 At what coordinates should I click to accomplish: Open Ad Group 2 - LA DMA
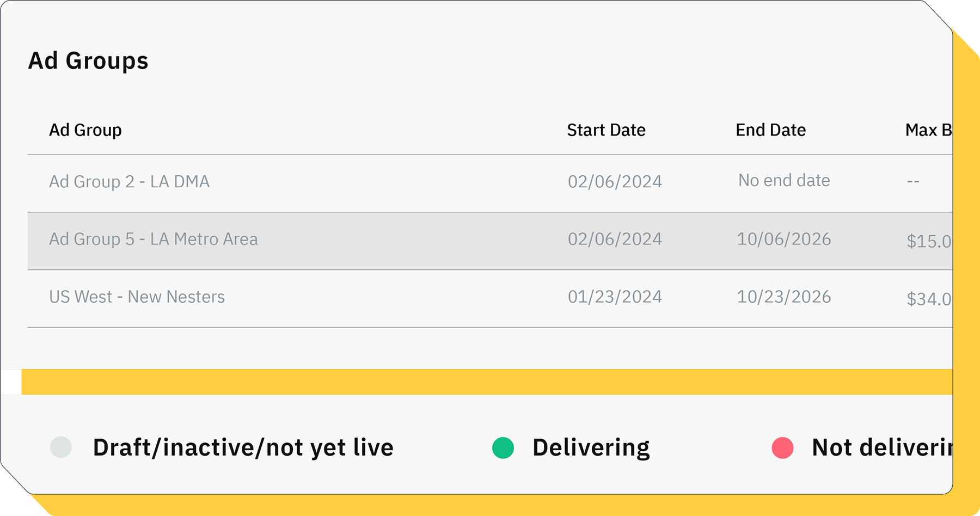(x=129, y=181)
